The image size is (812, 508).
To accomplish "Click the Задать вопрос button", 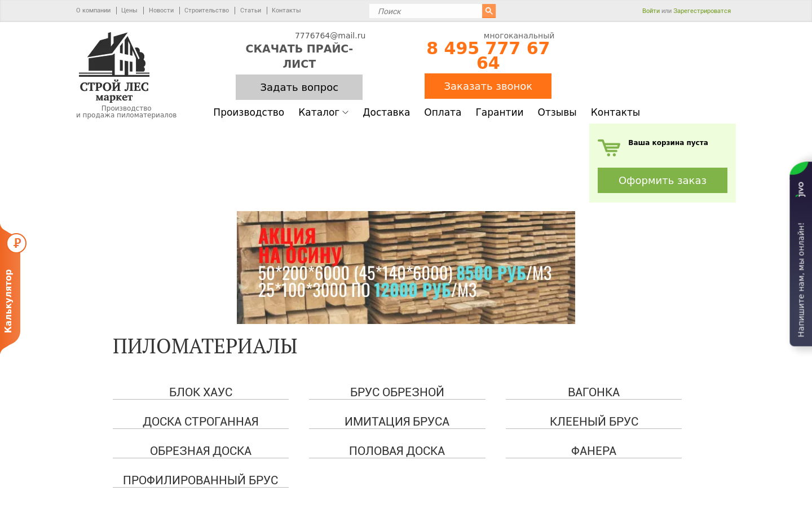I will (299, 87).
